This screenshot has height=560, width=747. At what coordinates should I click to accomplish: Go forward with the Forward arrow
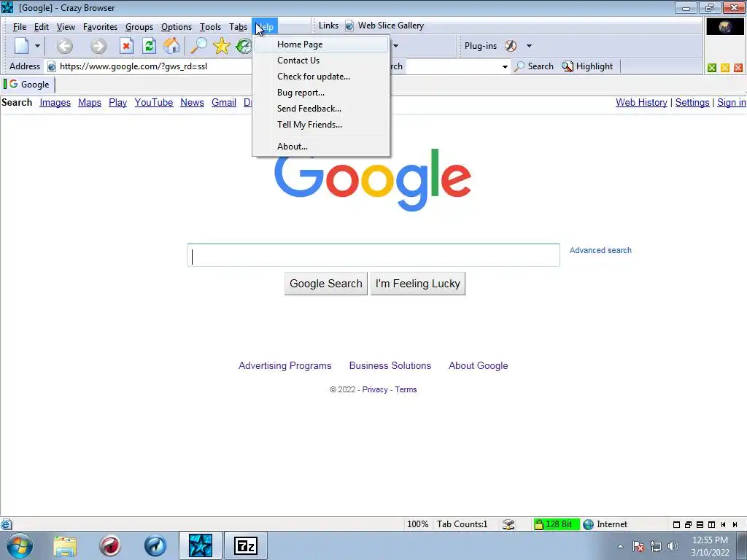pyautogui.click(x=98, y=46)
